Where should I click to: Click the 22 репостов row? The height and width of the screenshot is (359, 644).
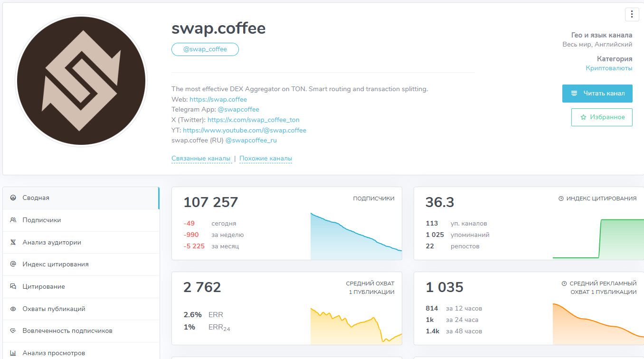(453, 246)
